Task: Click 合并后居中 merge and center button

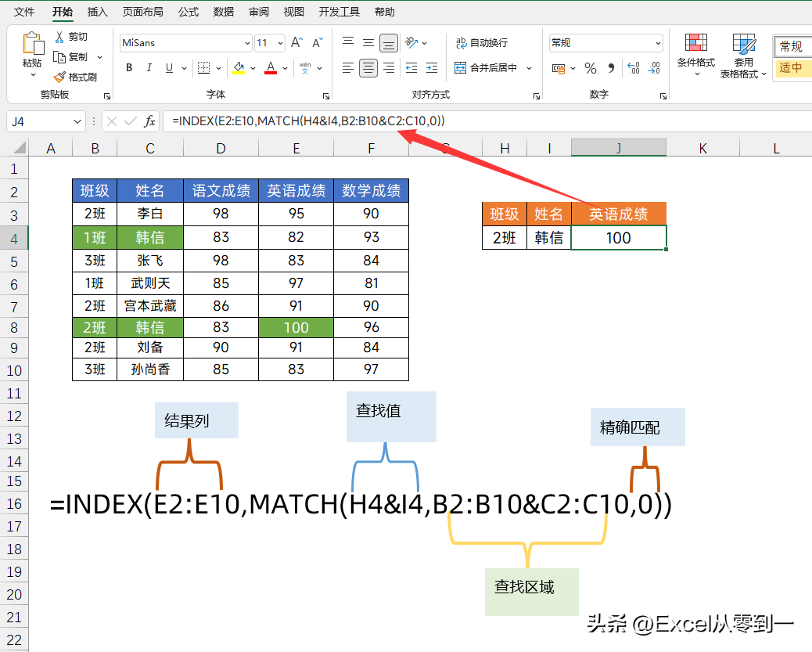Action: [x=486, y=68]
